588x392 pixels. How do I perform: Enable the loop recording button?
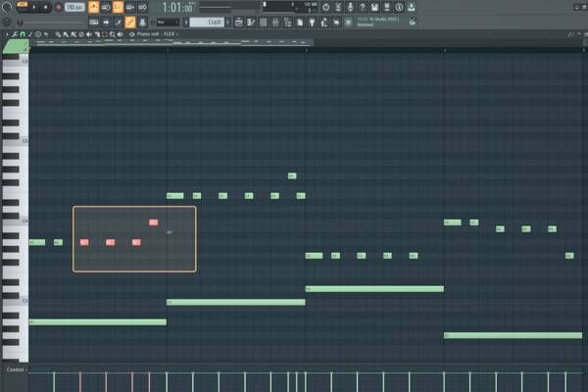click(x=142, y=7)
